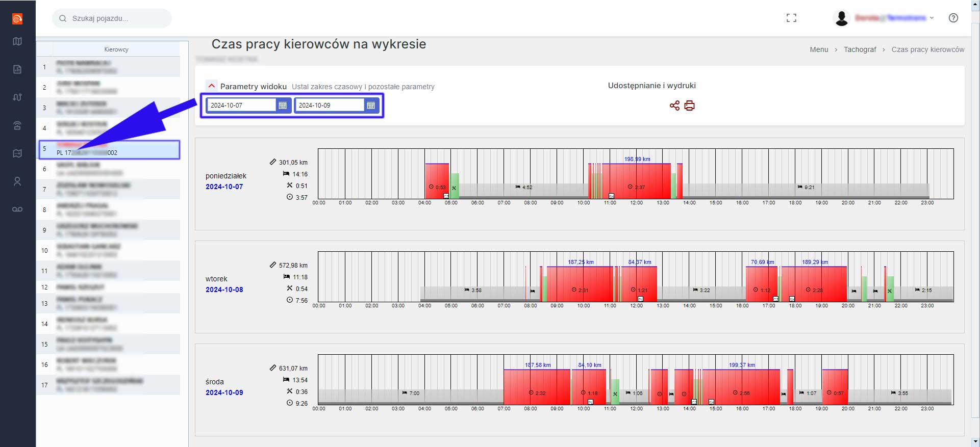Image resolution: width=980 pixels, height=447 pixels.
Task: Select driver row number 1
Action: coord(108,67)
